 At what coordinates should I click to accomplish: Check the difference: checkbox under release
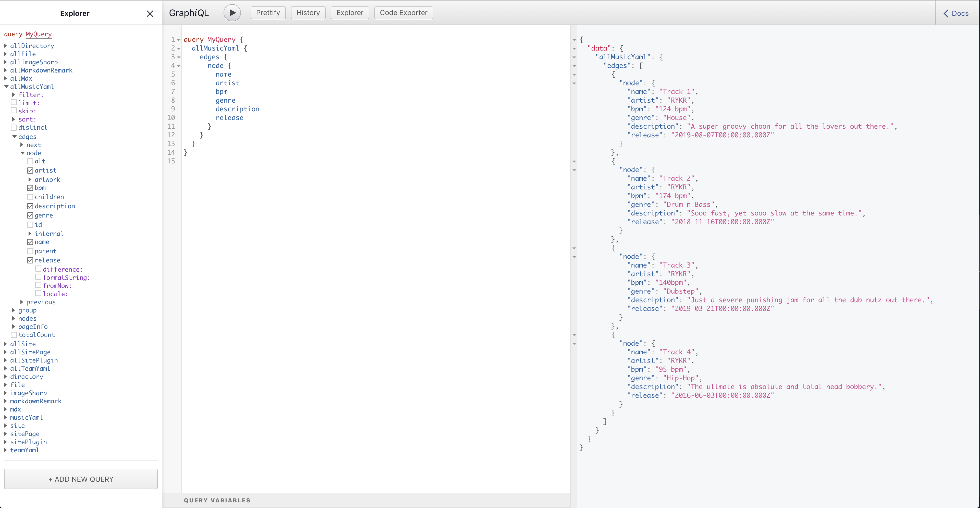(39, 269)
